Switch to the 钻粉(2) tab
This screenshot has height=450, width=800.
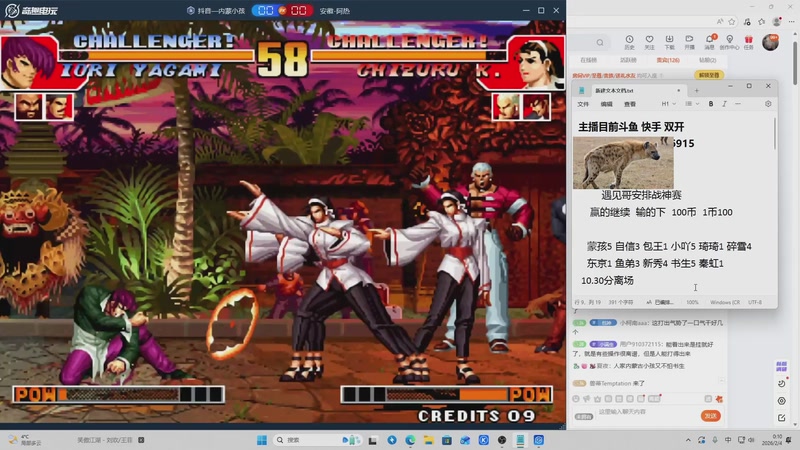click(707, 60)
